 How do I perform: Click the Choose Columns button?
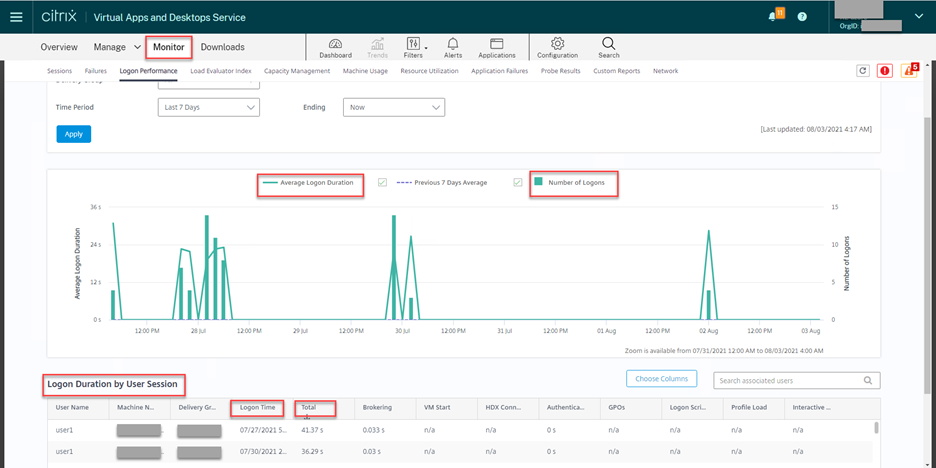point(661,379)
